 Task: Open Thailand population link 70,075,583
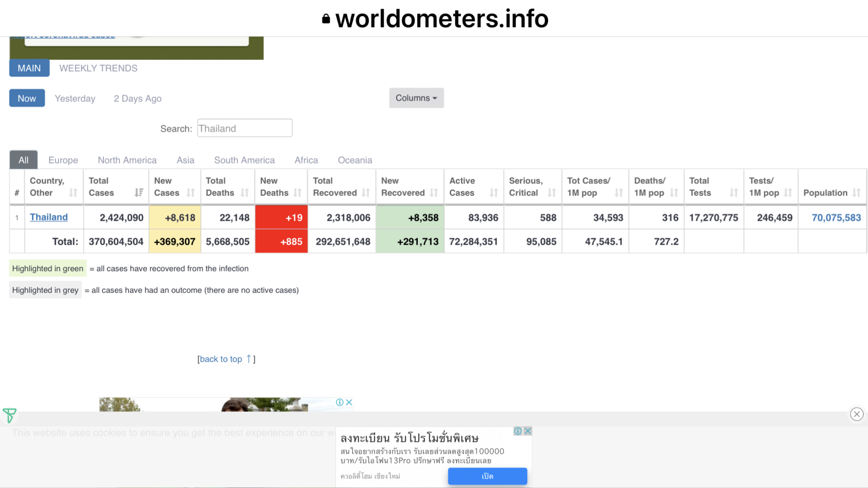pyautogui.click(x=836, y=218)
